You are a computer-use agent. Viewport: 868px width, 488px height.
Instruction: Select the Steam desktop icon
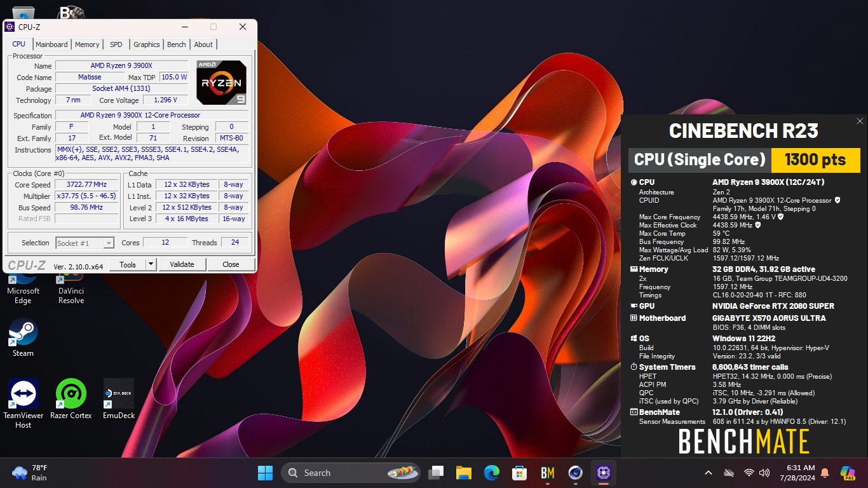click(23, 337)
